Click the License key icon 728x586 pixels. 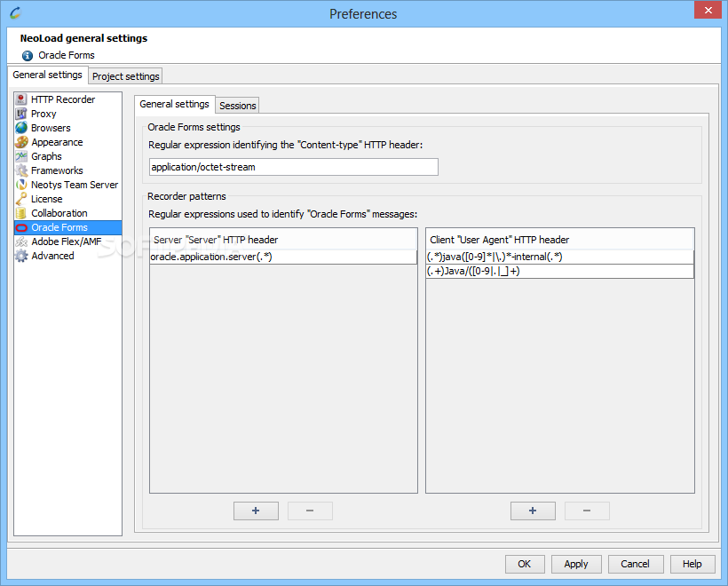(21, 199)
